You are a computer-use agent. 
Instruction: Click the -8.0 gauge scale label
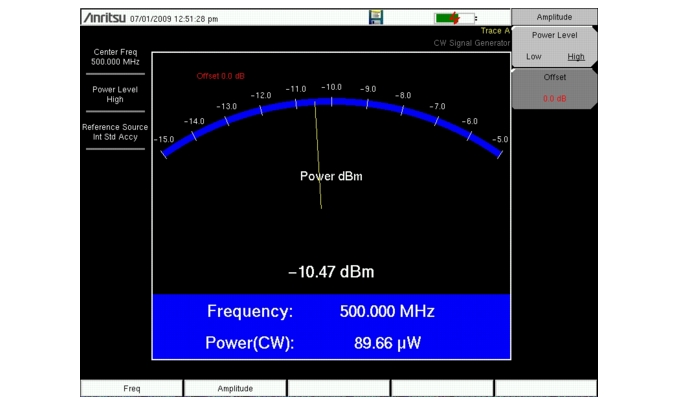click(x=403, y=96)
